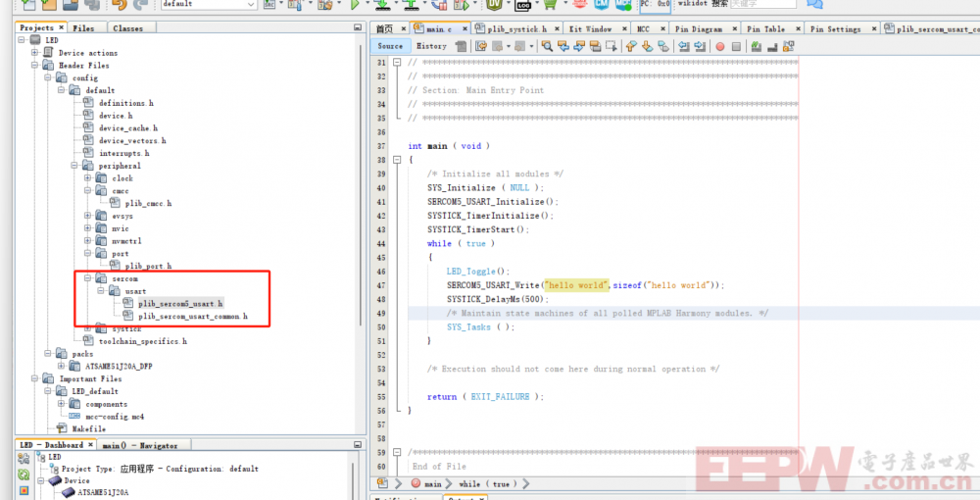
Task: Open dropdown arrow next to Run Project
Action: (x=367, y=4)
